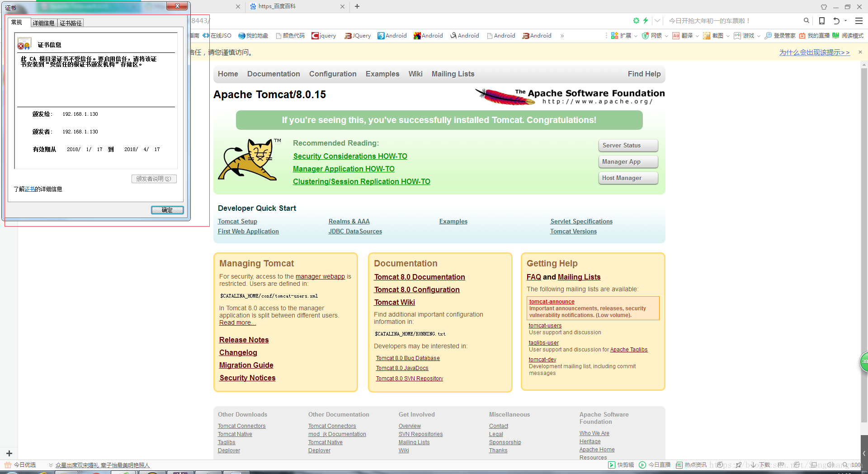Screen dimensions: 868x474
Task: Expand the 翻译 dropdown chevron
Action: 697,36
